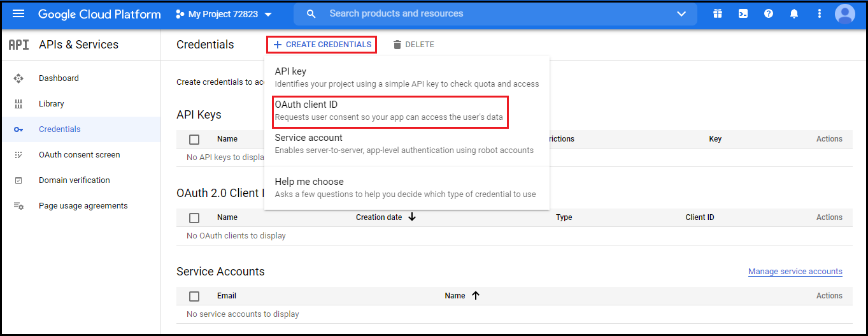Check the Service Accounts select-all checkbox
Screen dimensions: 868x336
[x=194, y=296]
